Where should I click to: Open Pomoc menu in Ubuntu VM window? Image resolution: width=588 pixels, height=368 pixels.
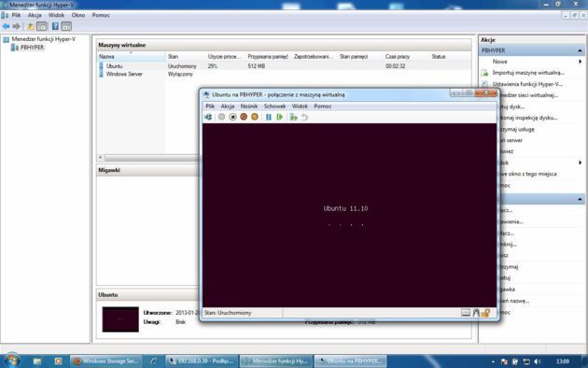coord(323,106)
